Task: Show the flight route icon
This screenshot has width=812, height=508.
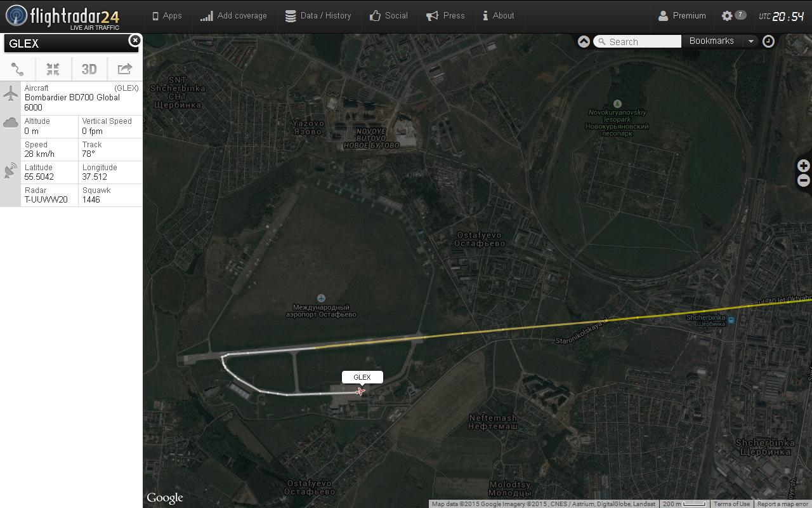Action: [18, 69]
